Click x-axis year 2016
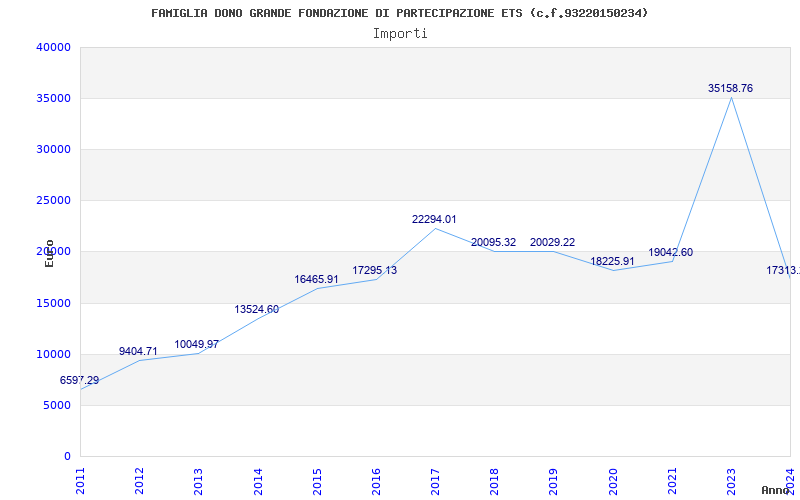Image resolution: width=800 pixels, height=500 pixels. coord(377,481)
